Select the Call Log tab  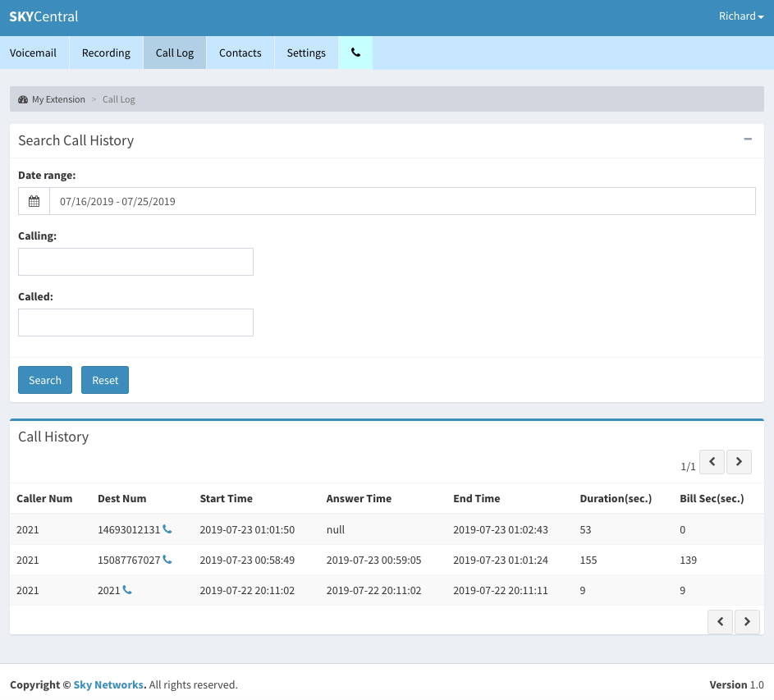175,53
